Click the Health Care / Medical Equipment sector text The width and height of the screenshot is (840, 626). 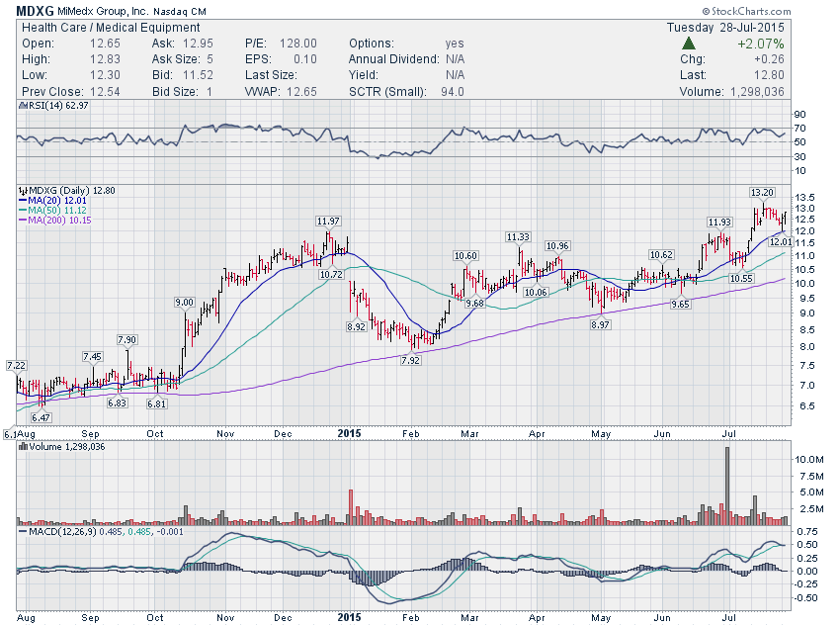coord(111,28)
